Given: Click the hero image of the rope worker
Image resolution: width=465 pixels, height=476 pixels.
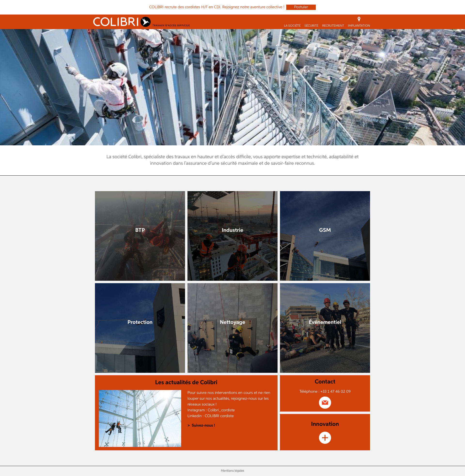Looking at the screenshot, I should [x=232, y=87].
